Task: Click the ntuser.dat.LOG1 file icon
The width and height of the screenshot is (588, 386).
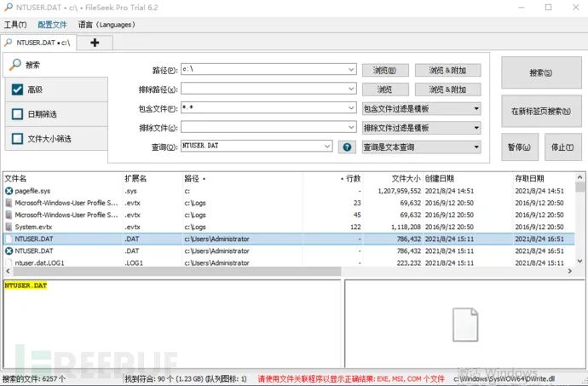Action: pos(9,263)
